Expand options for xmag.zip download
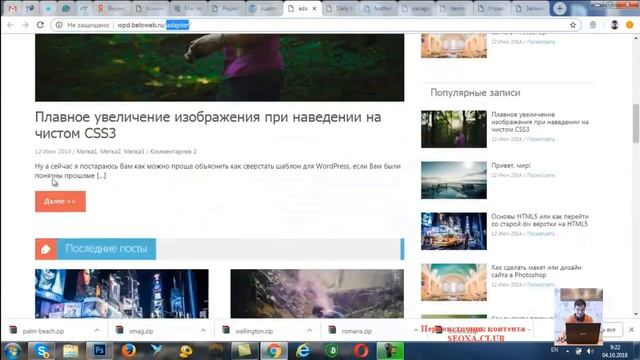640x360 pixels. click(x=203, y=330)
